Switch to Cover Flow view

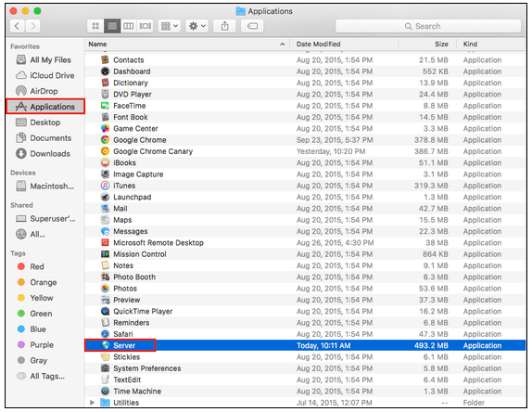pyautogui.click(x=145, y=26)
